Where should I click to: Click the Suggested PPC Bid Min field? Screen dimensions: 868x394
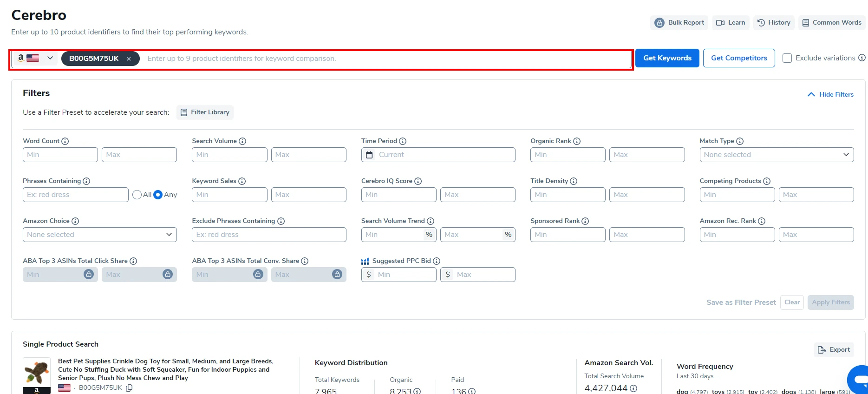(399, 275)
